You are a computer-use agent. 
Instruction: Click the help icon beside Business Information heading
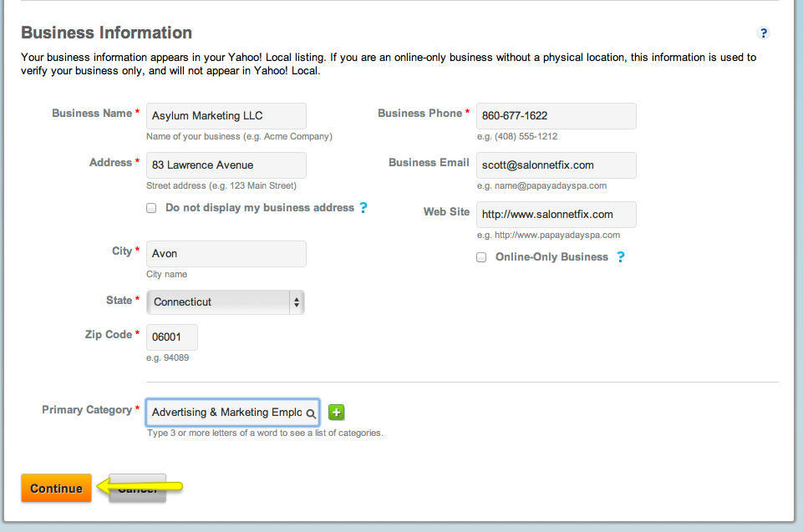763,33
